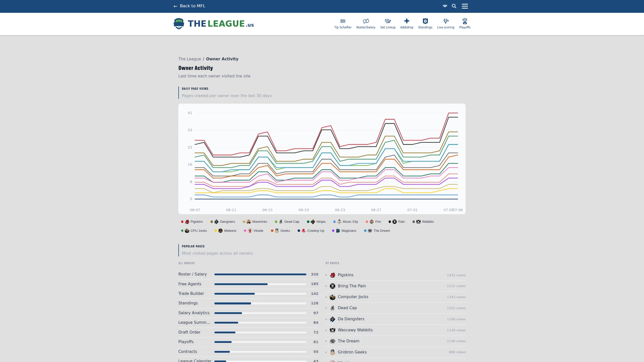Select Draft Order popular page row
The width and height of the screenshot is (644, 362).
tap(248, 332)
